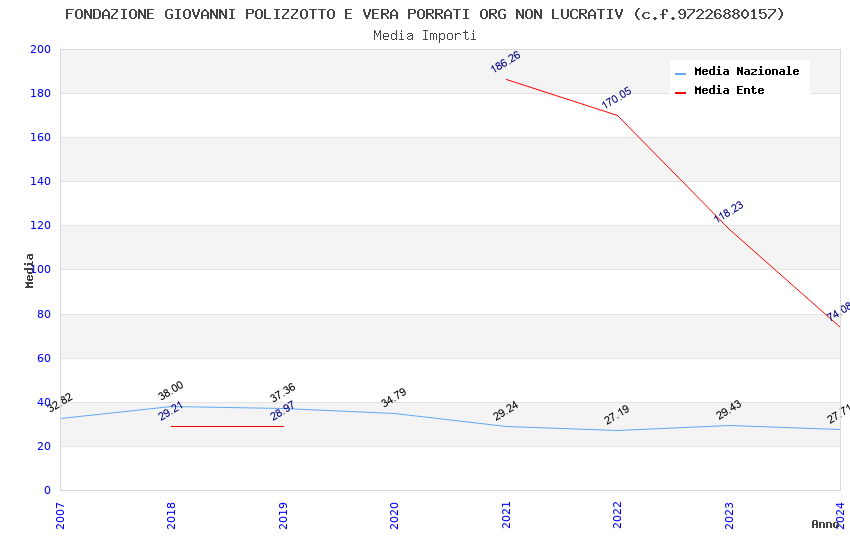Click the 118.23 data label
The image size is (850, 550).
click(x=728, y=212)
